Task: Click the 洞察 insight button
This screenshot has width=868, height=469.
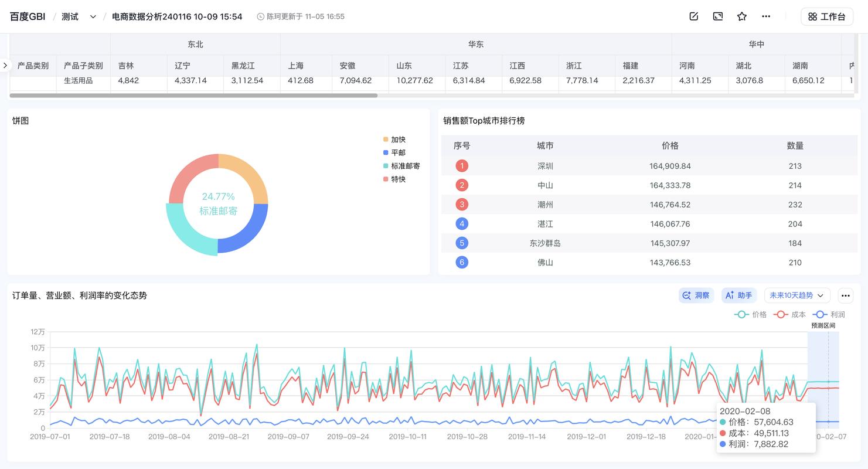Action: tap(696, 295)
